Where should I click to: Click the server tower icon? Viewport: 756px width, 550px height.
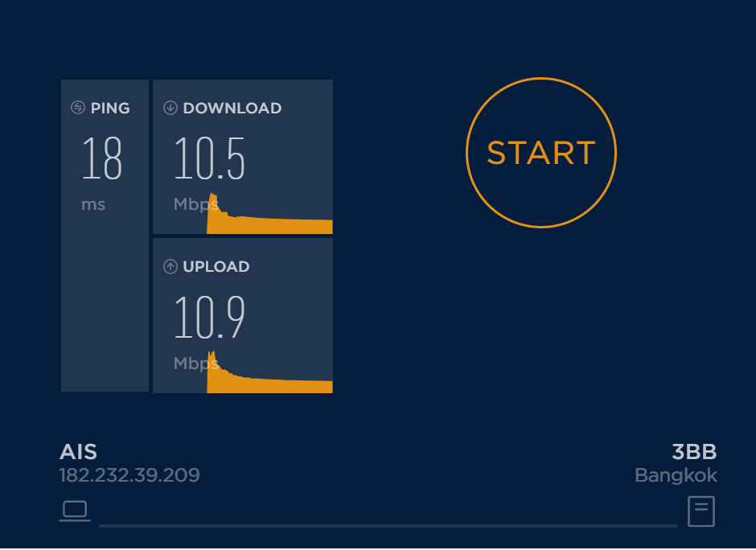coord(701,511)
